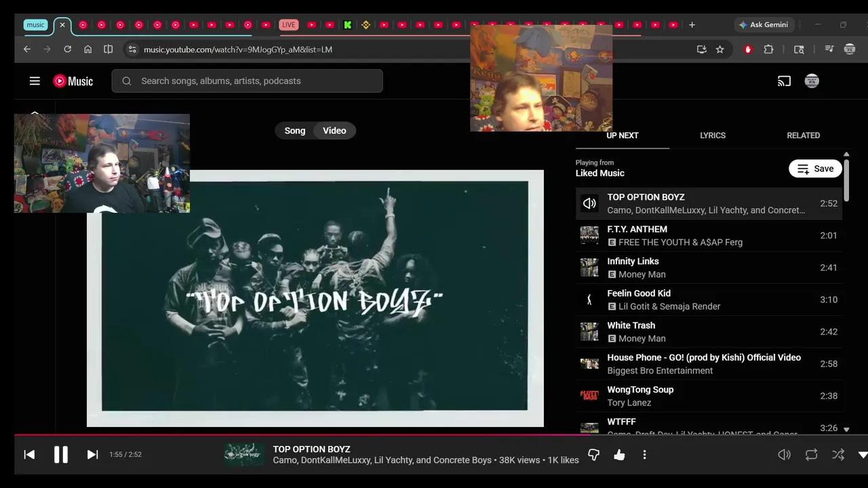Install app icon in address bar
The height and width of the screenshot is (488, 868).
[701, 49]
